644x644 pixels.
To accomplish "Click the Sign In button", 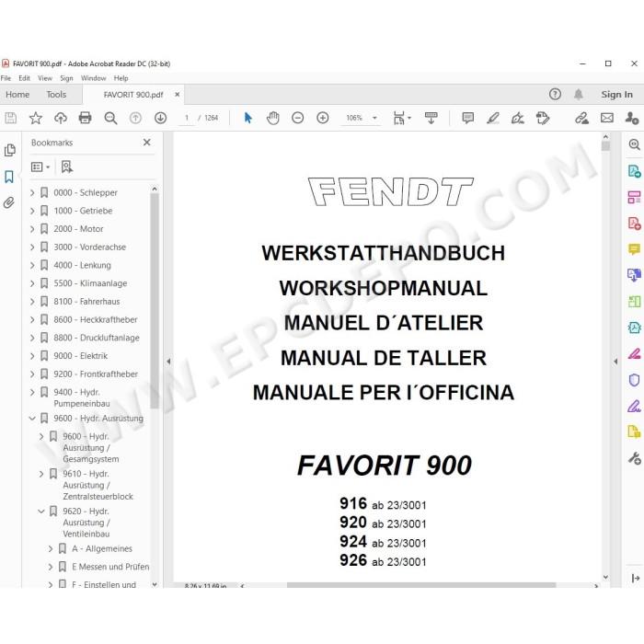I will coord(617,95).
